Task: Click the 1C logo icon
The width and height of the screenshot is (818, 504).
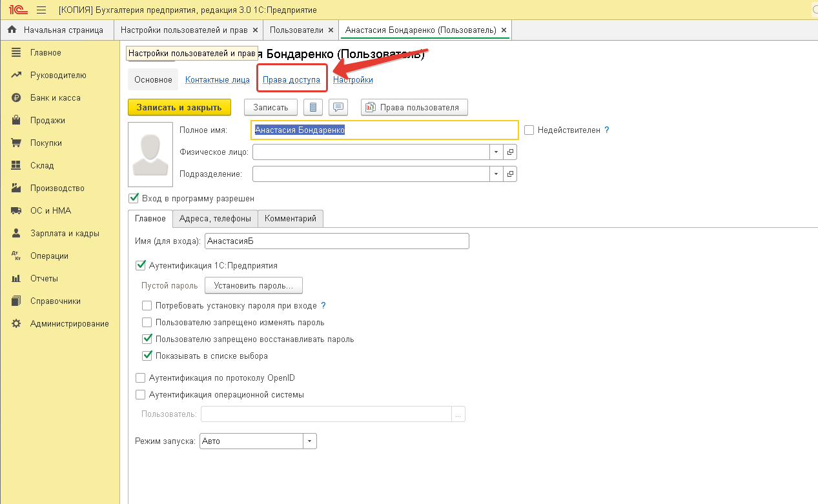Action: coord(17,10)
